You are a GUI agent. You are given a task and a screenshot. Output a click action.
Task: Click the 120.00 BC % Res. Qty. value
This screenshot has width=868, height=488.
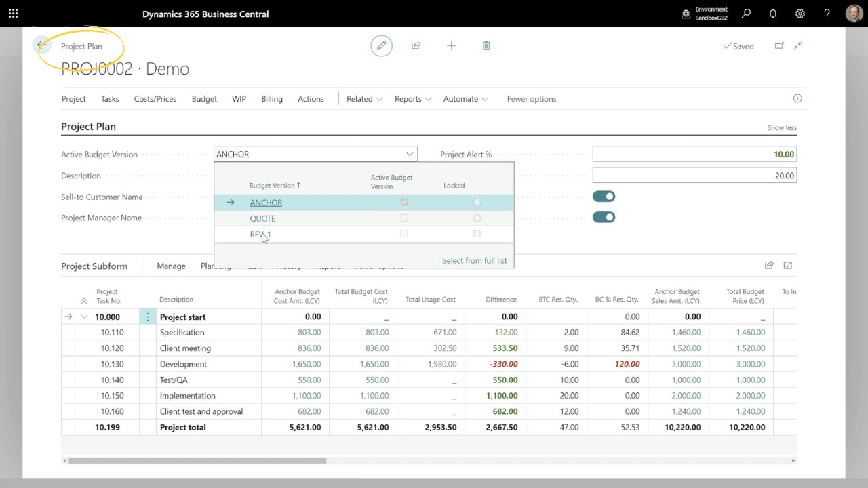coord(627,364)
